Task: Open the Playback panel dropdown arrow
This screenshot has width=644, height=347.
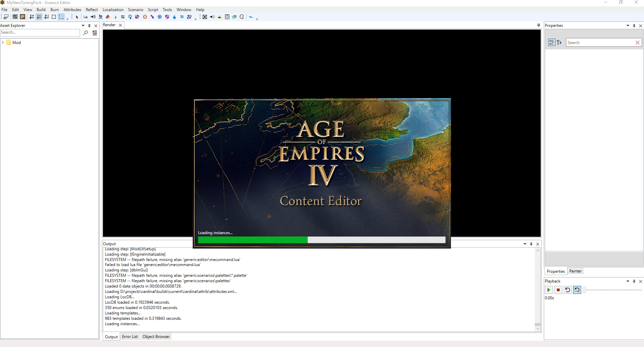Action: click(628, 281)
